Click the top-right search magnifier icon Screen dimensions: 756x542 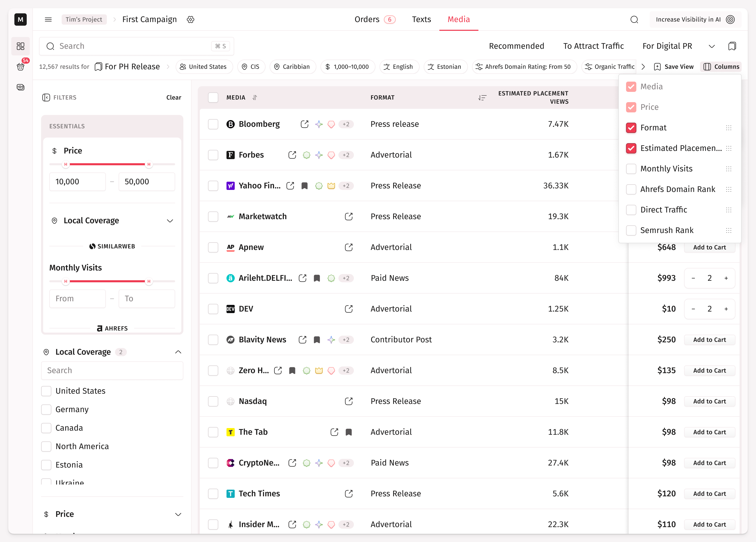pos(634,19)
